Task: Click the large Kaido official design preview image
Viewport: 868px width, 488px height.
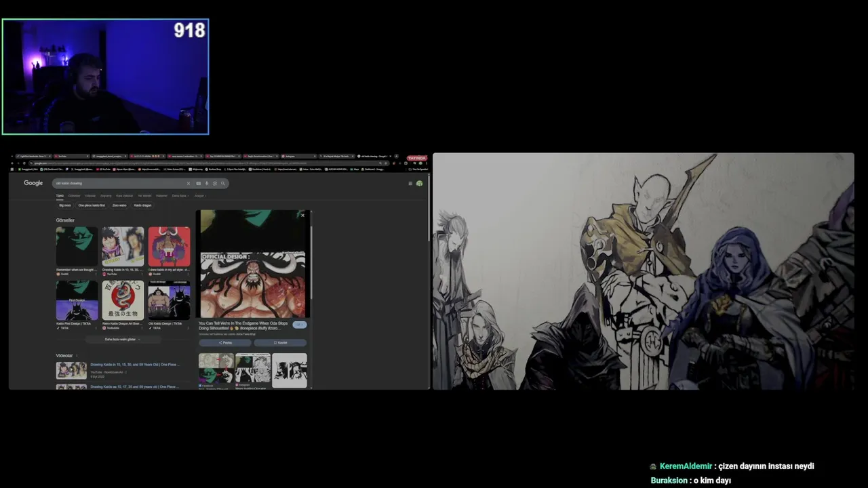Action: (x=252, y=285)
